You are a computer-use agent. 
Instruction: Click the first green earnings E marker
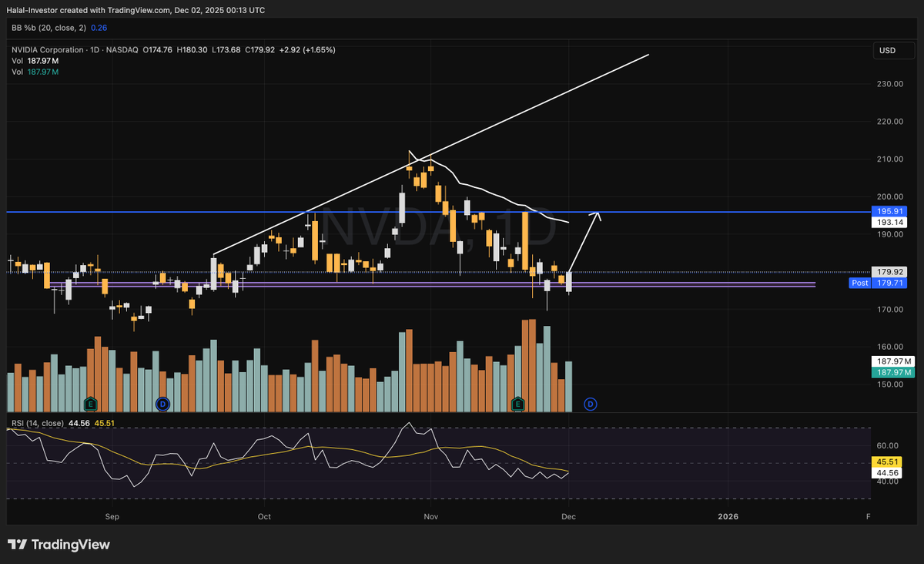tap(90, 403)
